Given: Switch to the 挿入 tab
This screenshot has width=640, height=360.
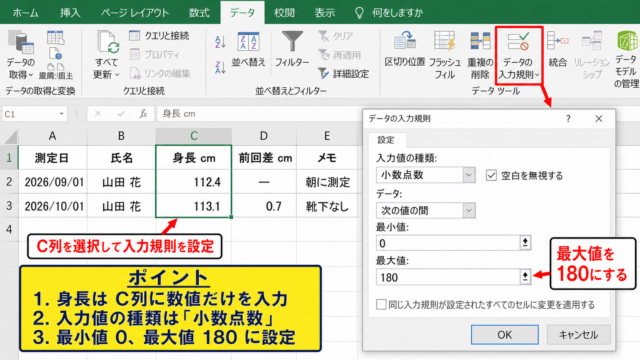Looking at the screenshot, I should point(70,13).
